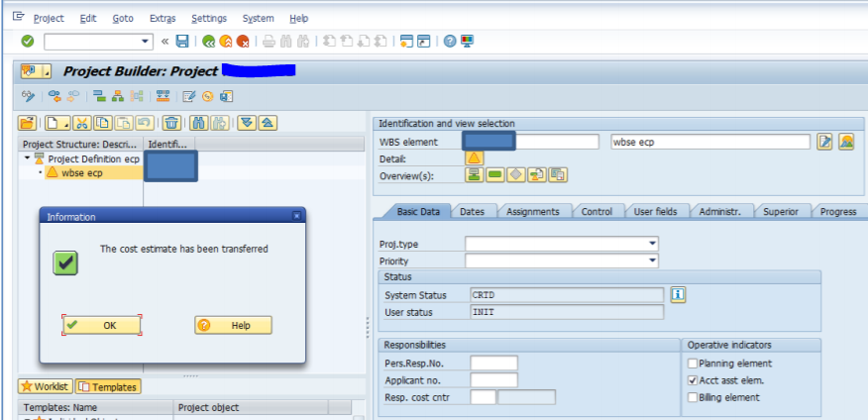The height and width of the screenshot is (420, 868).
Task: Click the green Enter checkmark icon
Action: 27,42
